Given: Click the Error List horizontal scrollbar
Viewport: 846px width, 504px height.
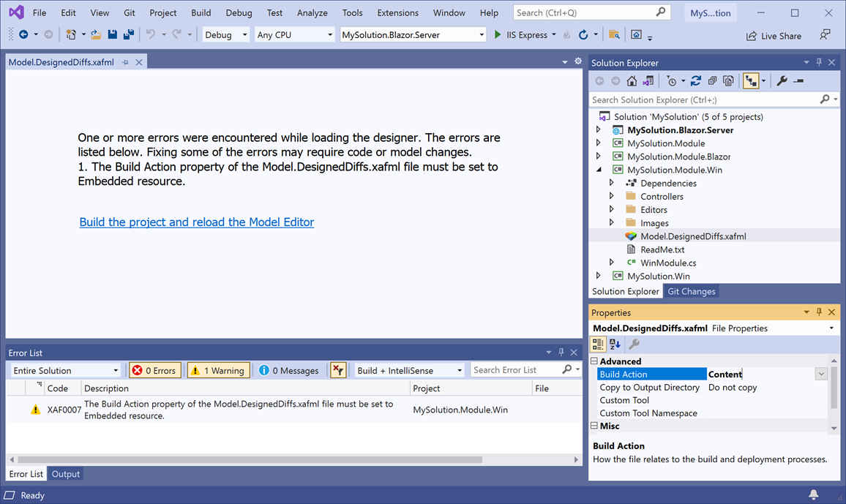Looking at the screenshot, I should tap(250, 460).
